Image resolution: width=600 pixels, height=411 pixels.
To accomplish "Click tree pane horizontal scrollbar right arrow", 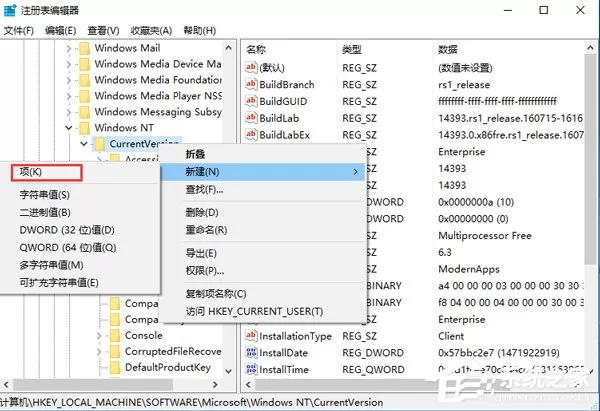I will point(215,384).
